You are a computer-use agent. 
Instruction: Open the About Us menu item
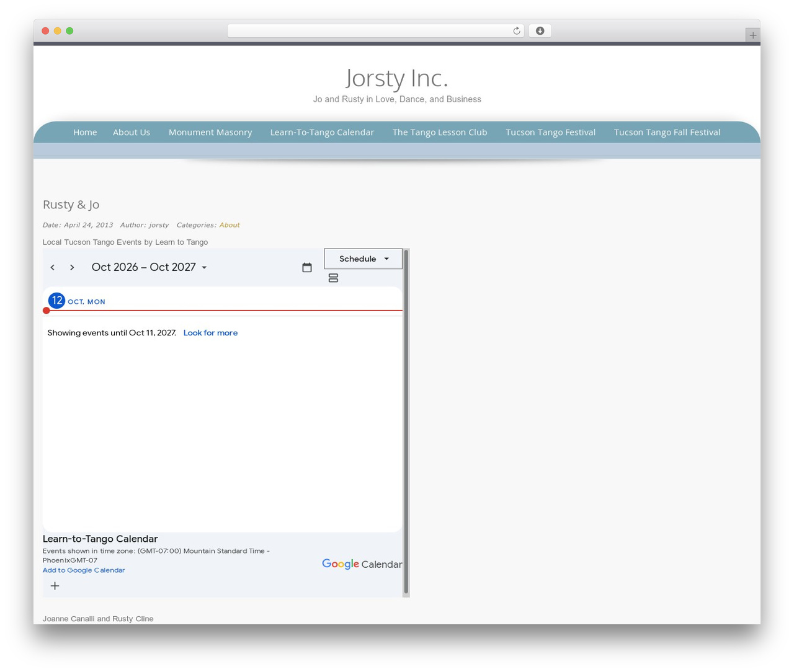132,132
